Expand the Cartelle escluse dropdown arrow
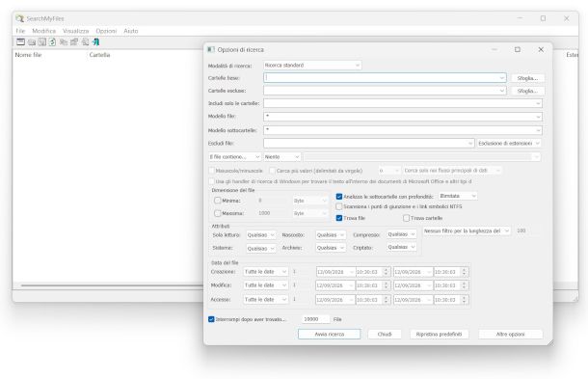588x379 pixels. point(502,91)
